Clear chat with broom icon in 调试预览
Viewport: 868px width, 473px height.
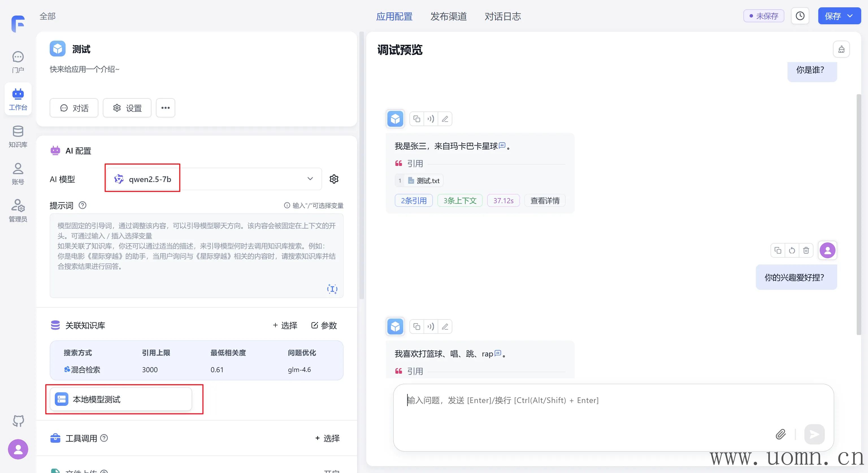(841, 49)
